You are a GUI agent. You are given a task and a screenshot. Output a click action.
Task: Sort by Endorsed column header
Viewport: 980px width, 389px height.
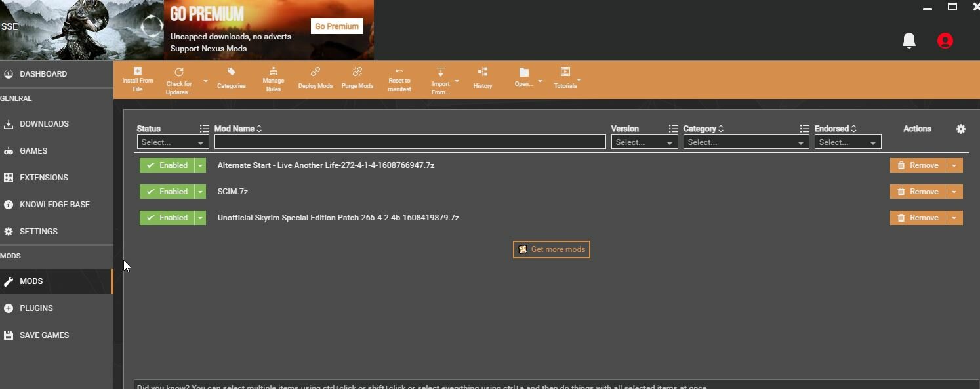(x=835, y=129)
